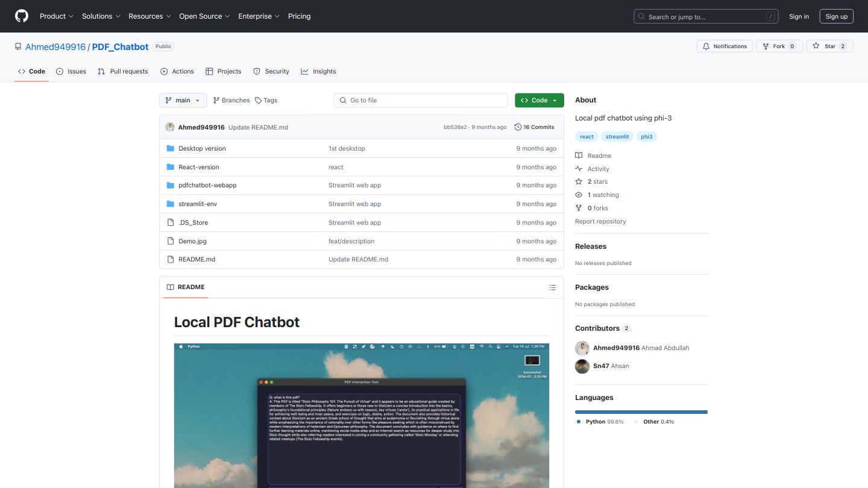This screenshot has width=868, height=488.
Task: Click the Desktop version folder icon
Action: tap(171, 148)
